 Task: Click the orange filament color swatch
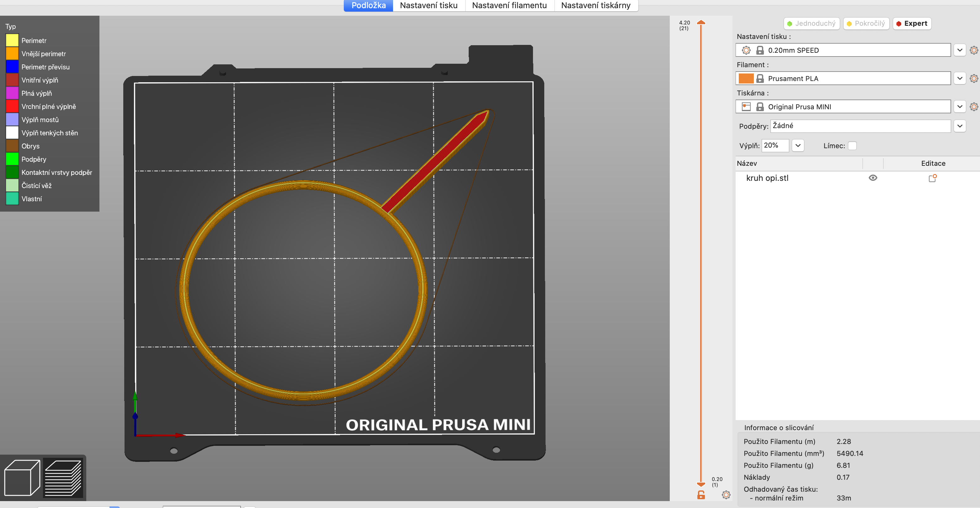pos(746,78)
